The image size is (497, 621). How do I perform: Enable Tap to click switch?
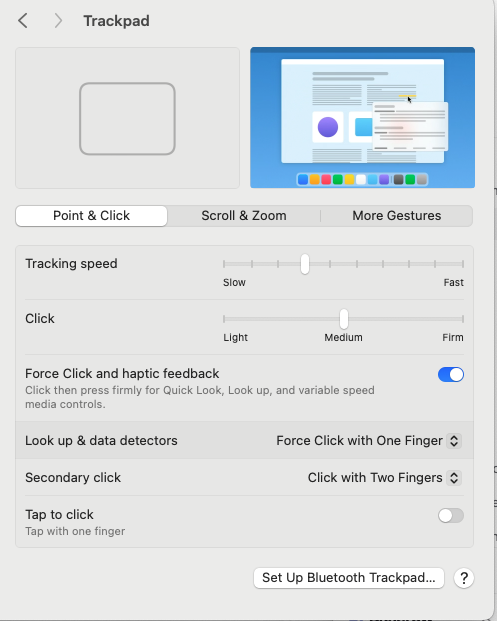pyautogui.click(x=451, y=516)
